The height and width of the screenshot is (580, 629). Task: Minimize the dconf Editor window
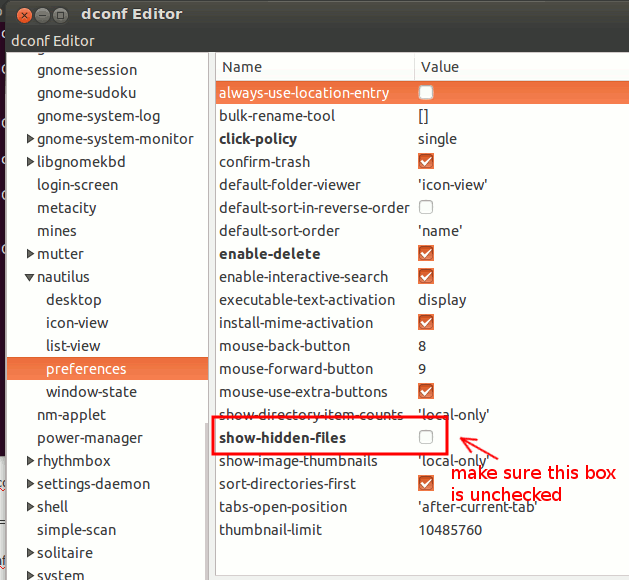[42, 16]
